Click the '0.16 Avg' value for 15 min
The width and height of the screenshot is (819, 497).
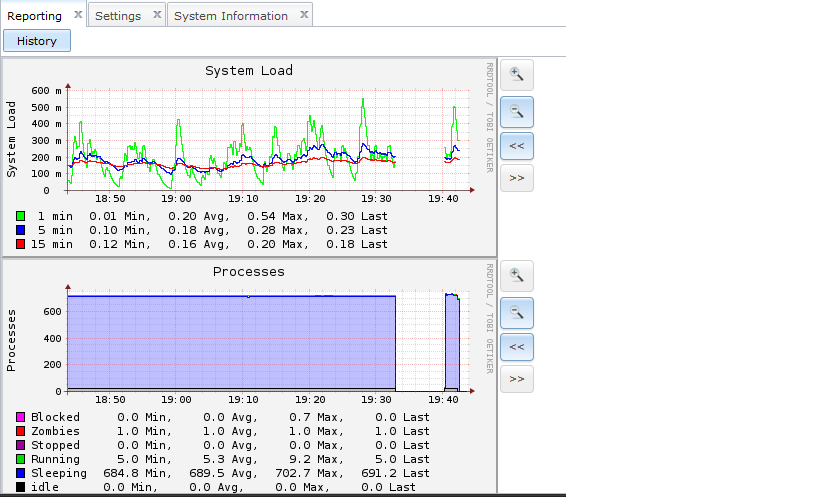[198, 244]
